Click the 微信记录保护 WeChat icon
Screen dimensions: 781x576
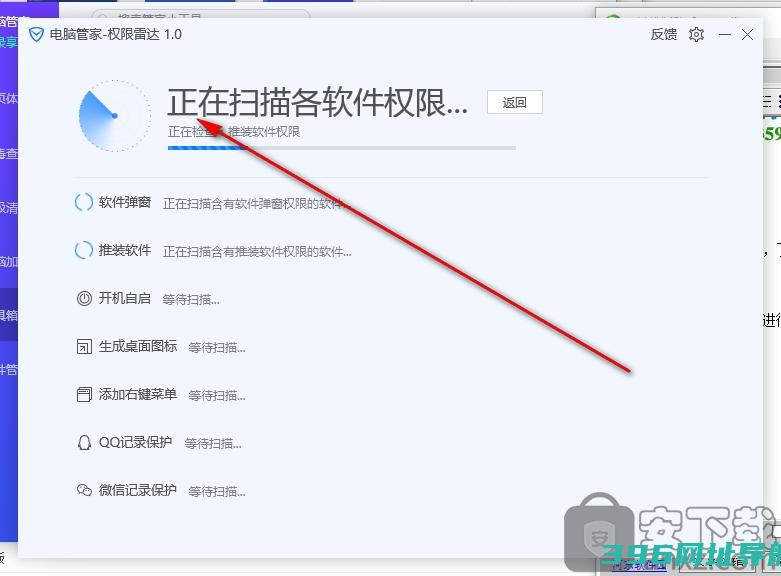84,490
